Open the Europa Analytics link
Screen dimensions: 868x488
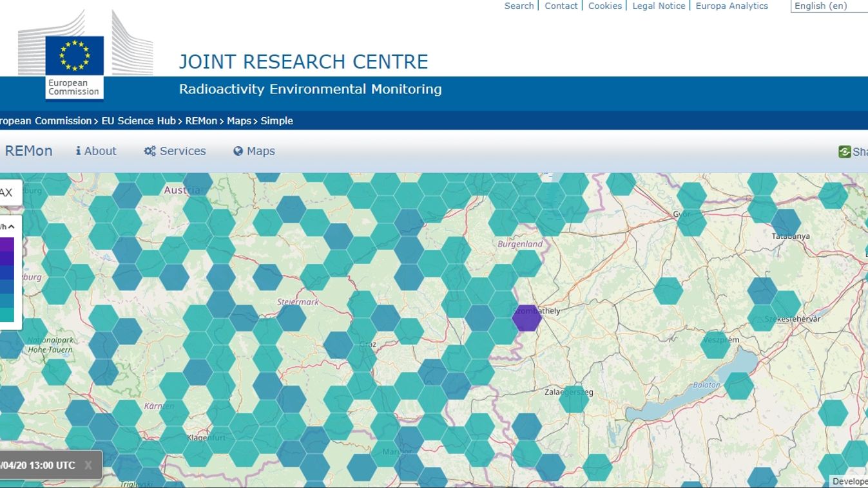point(732,6)
